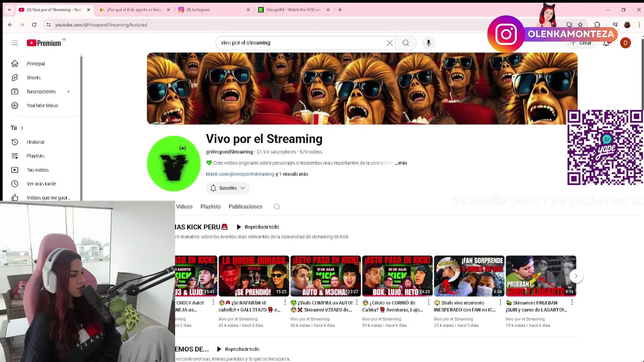Open the AUTO & M3CHA 31 de julio thumbnail

(326, 276)
